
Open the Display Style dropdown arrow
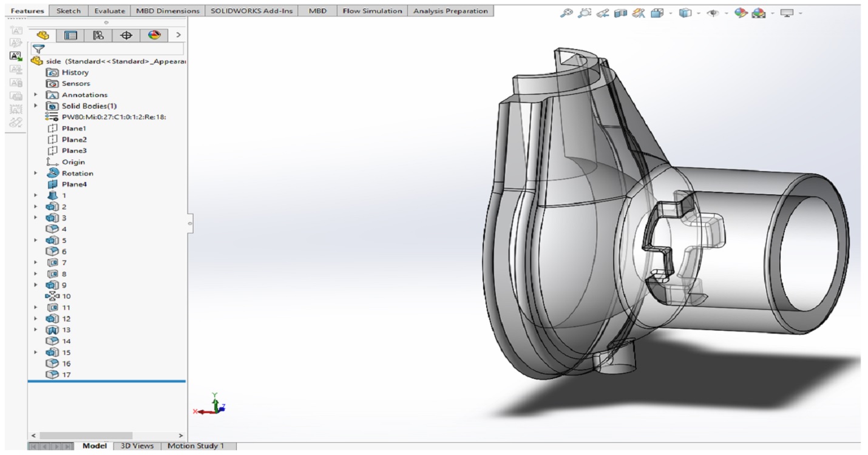[x=697, y=13]
